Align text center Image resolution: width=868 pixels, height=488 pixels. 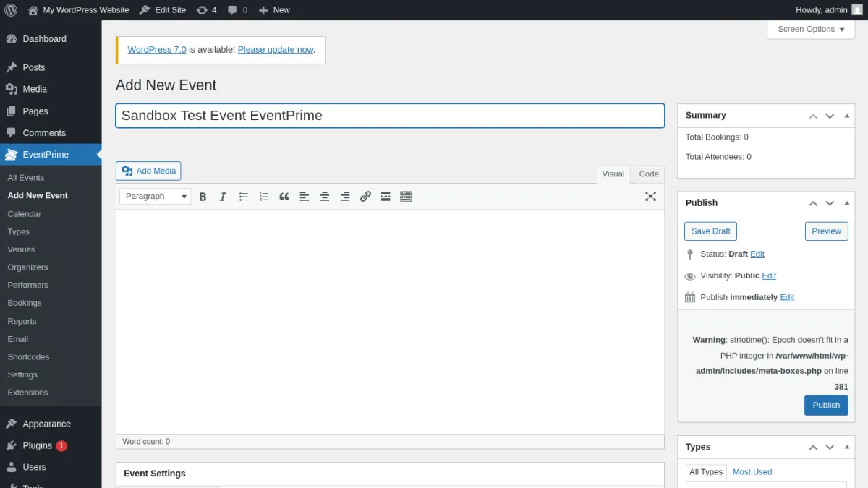[325, 197]
